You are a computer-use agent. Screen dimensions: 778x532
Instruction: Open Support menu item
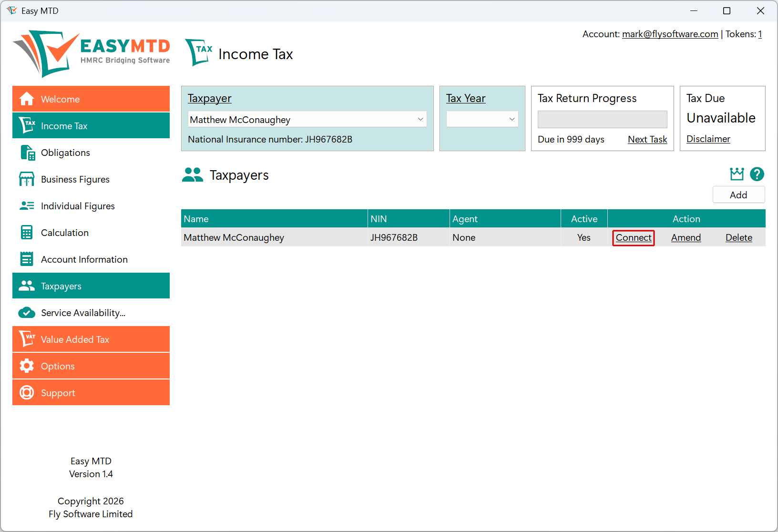point(91,392)
